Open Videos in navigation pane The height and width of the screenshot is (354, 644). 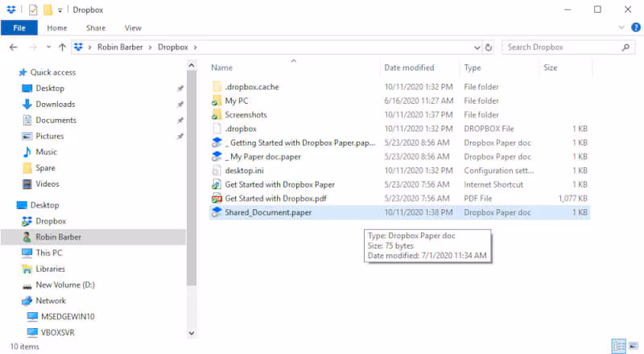point(47,184)
